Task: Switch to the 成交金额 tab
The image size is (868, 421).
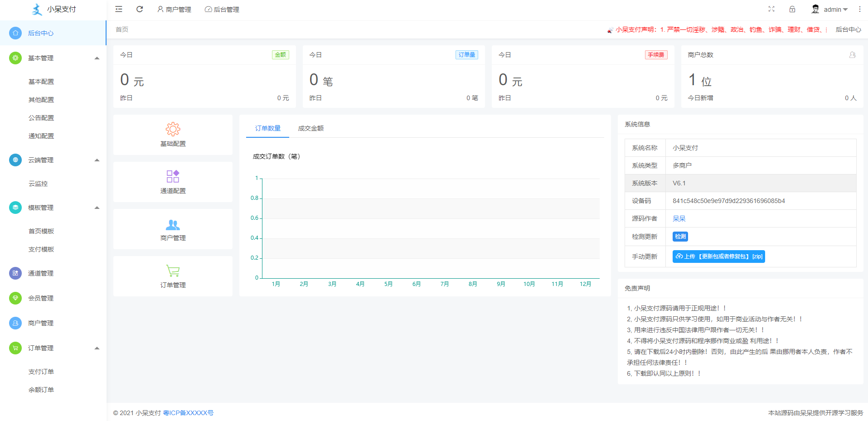Action: (310, 128)
